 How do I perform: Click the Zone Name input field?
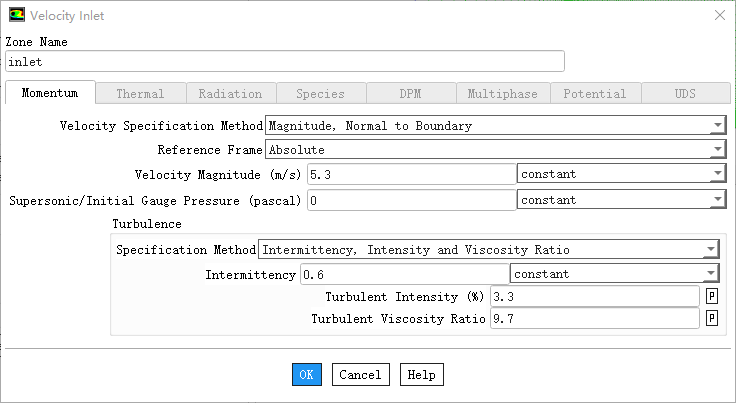point(285,62)
